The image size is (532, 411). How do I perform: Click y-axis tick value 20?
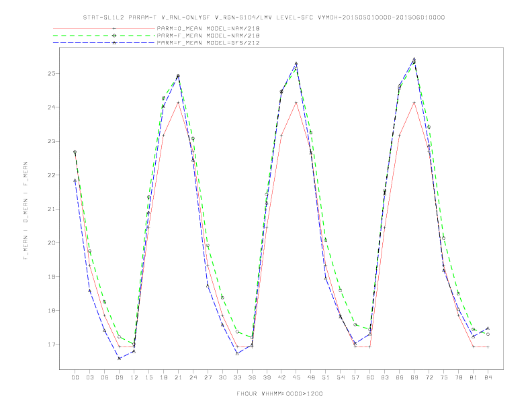52,243
